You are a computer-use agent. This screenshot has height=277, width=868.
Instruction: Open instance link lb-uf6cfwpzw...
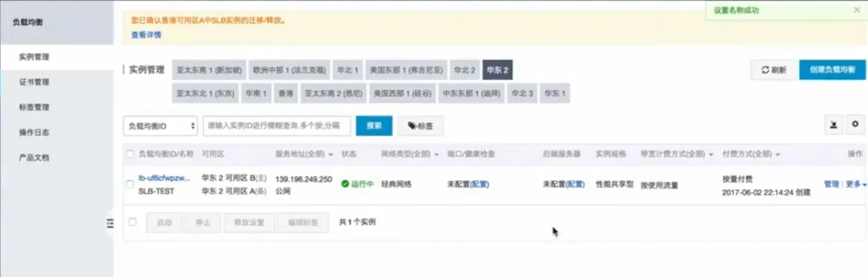click(x=164, y=179)
